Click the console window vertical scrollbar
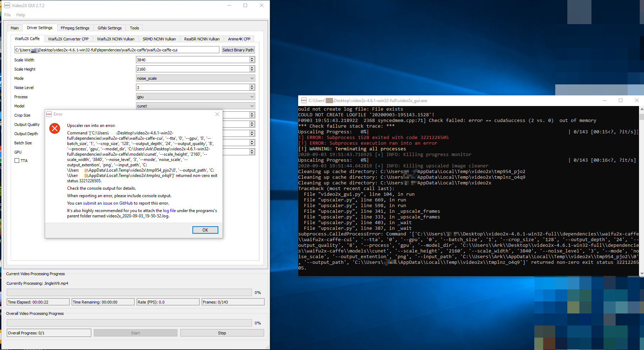 642,191
